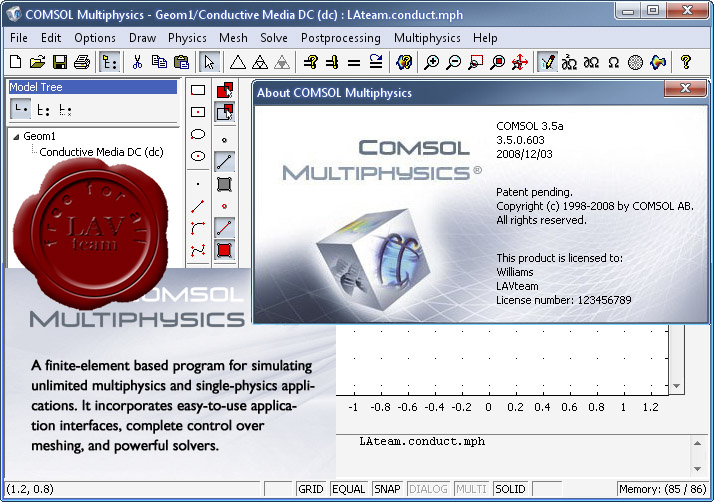Toggle EQUAL in the status bar
Screen dimensions: 714x502
click(349, 489)
